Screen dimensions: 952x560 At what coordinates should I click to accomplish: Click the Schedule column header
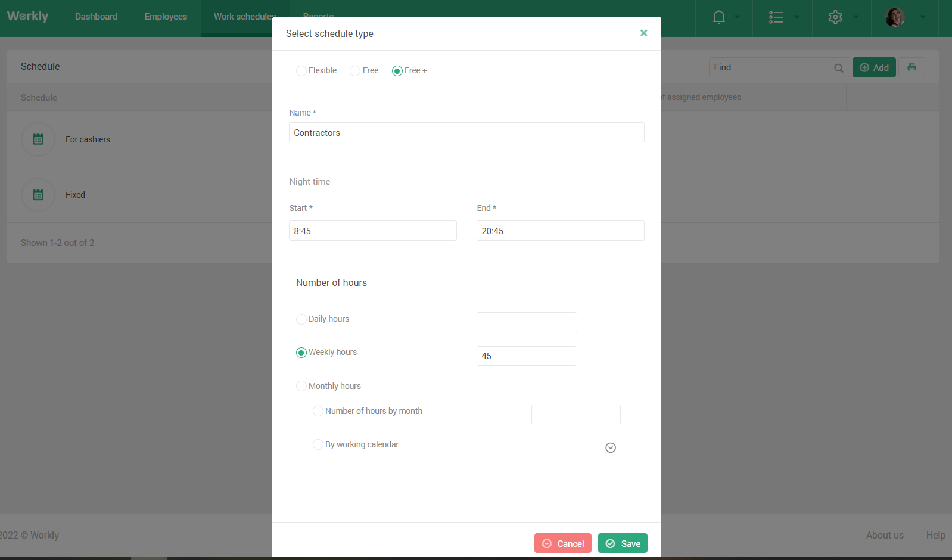[x=39, y=98]
